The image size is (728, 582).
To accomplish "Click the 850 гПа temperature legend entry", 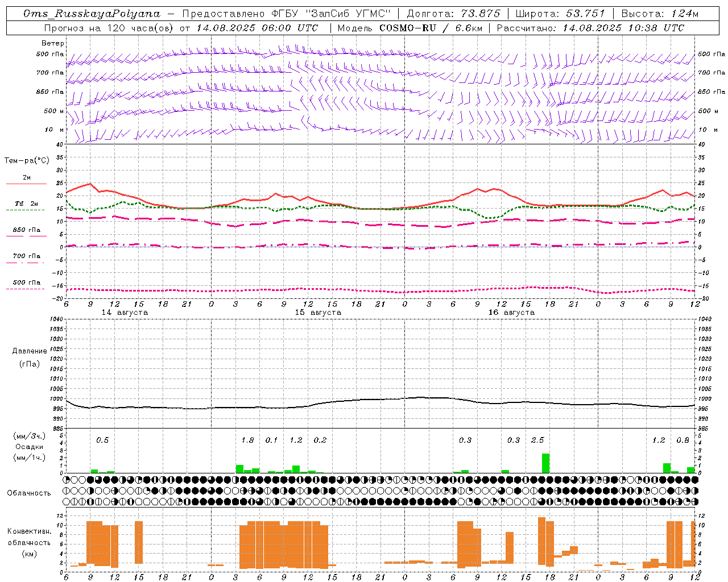I will [x=26, y=230].
